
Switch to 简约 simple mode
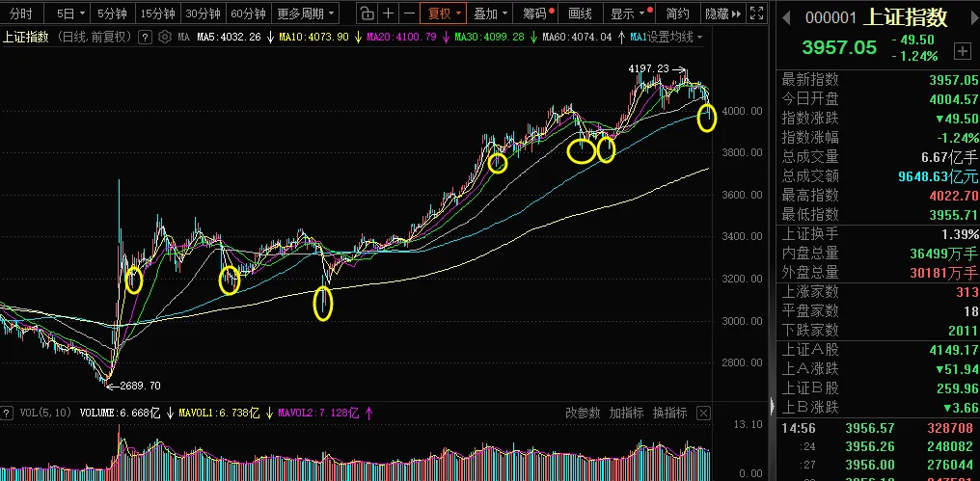coord(677,13)
